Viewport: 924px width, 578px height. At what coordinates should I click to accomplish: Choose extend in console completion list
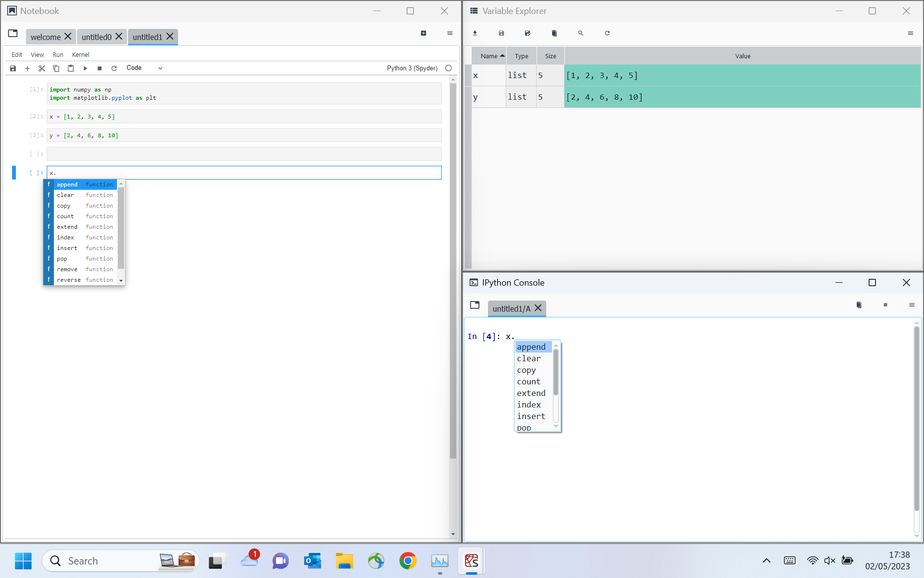(531, 393)
